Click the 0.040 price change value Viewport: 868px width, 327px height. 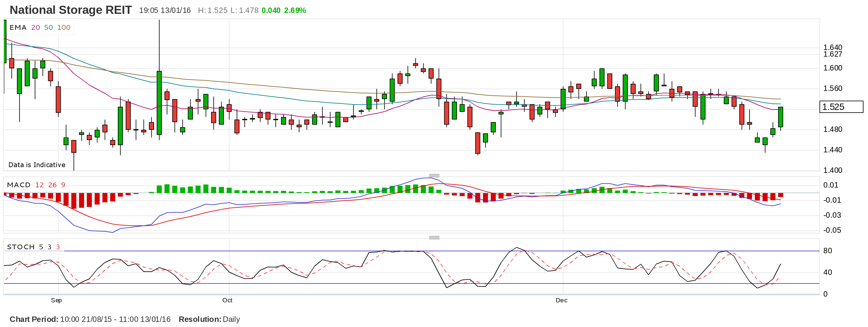tap(271, 11)
